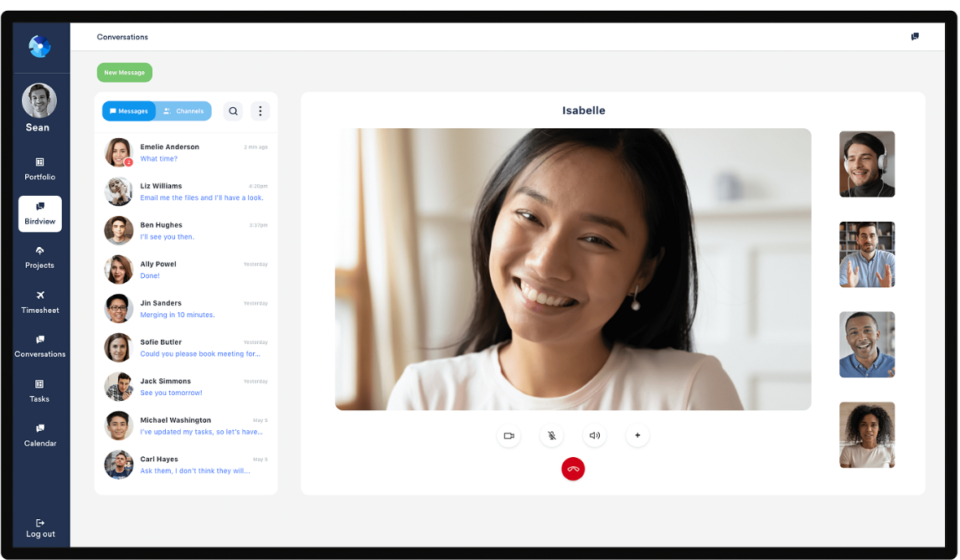This screenshot has width=960, height=560.
Task: Click the app logo in sidebar
Action: pos(39,46)
